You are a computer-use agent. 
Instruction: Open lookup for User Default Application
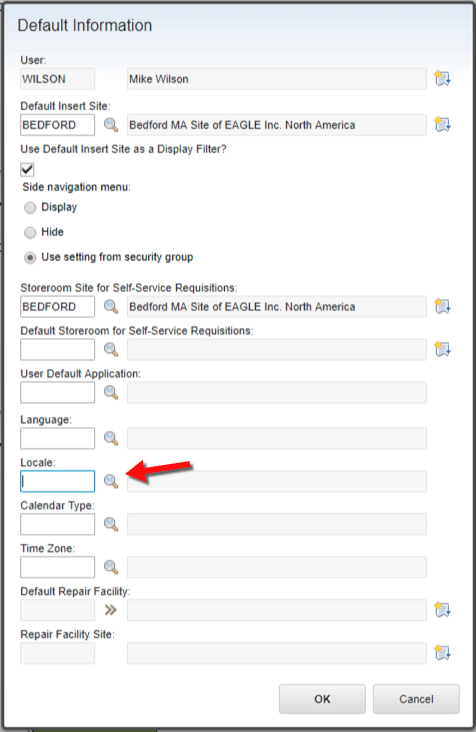coord(111,392)
